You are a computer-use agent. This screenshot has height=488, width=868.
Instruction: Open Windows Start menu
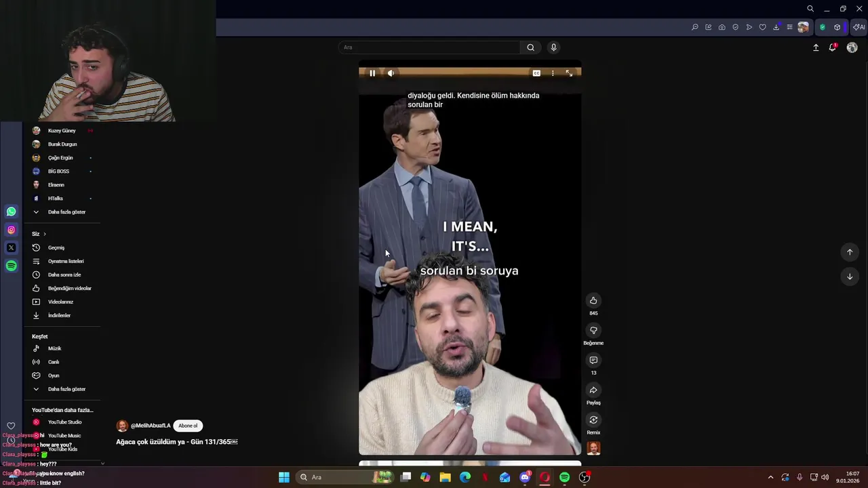point(284,477)
